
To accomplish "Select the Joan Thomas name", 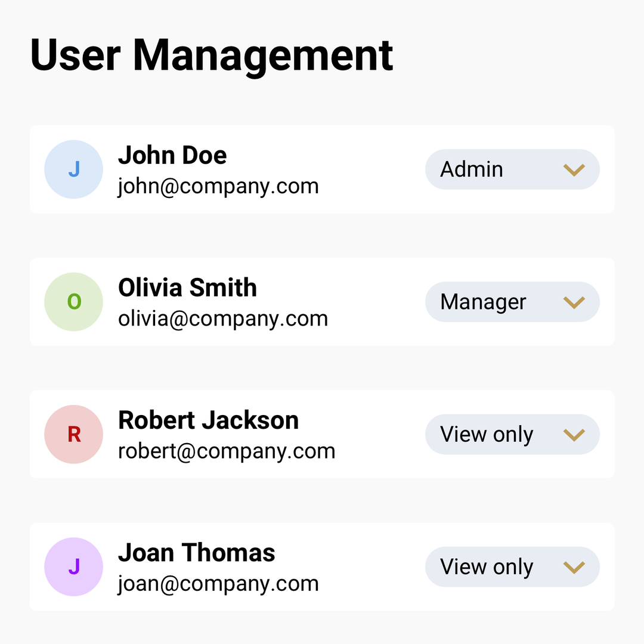I will point(196,553).
